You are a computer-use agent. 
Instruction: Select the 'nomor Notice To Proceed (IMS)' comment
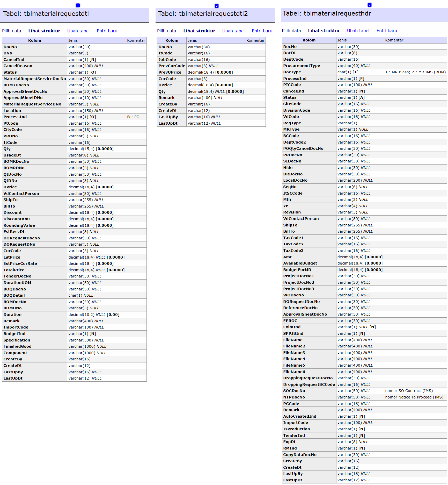coord(414,397)
